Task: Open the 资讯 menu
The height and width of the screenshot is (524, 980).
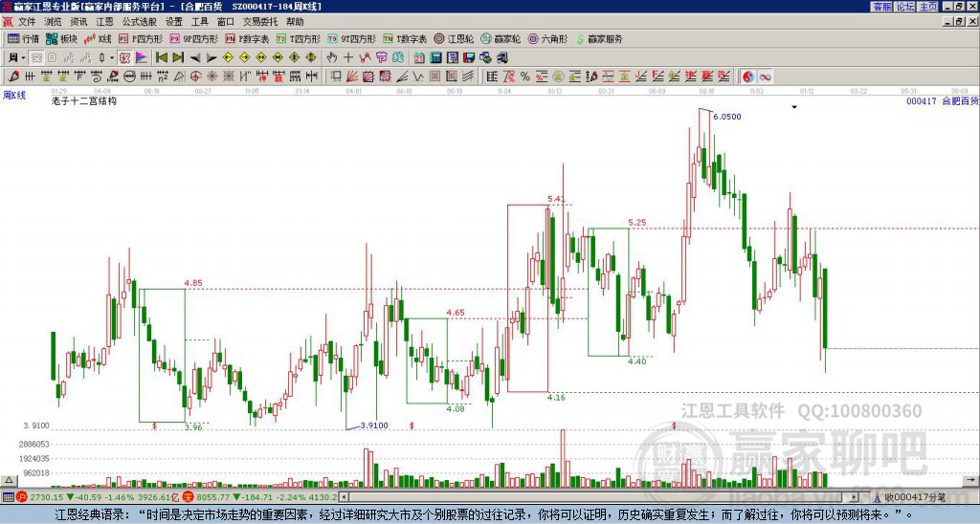Action: coord(78,22)
